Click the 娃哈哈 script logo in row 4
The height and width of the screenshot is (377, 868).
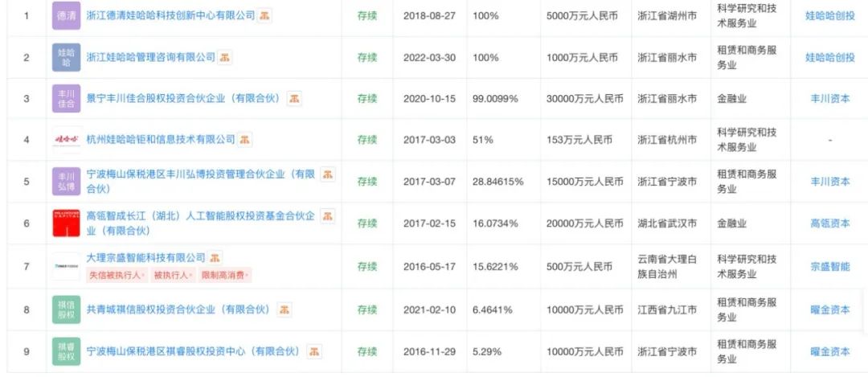click(66, 140)
